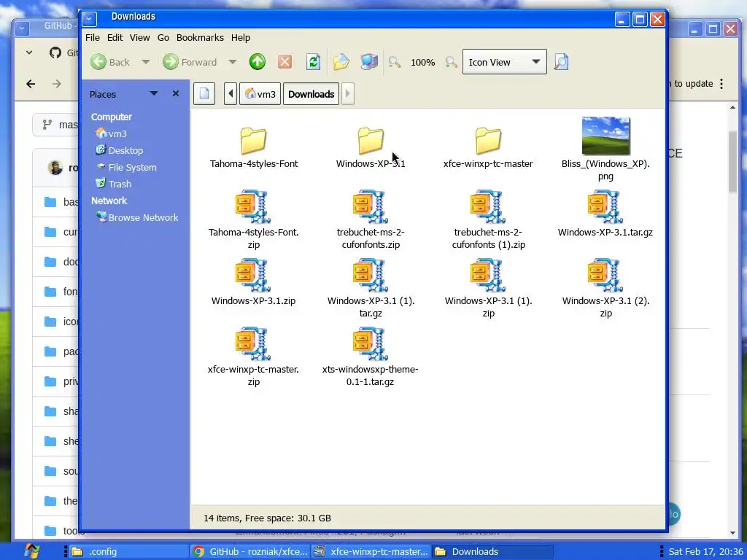This screenshot has width=747, height=560.
Task: Select Windows-XP-3.1 (2).zip archive
Action: [x=605, y=289]
